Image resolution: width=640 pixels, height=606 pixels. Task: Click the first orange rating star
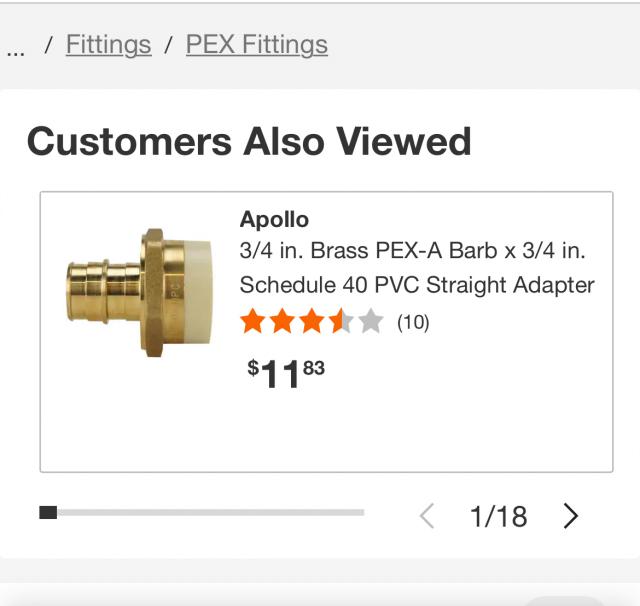tap(252, 322)
